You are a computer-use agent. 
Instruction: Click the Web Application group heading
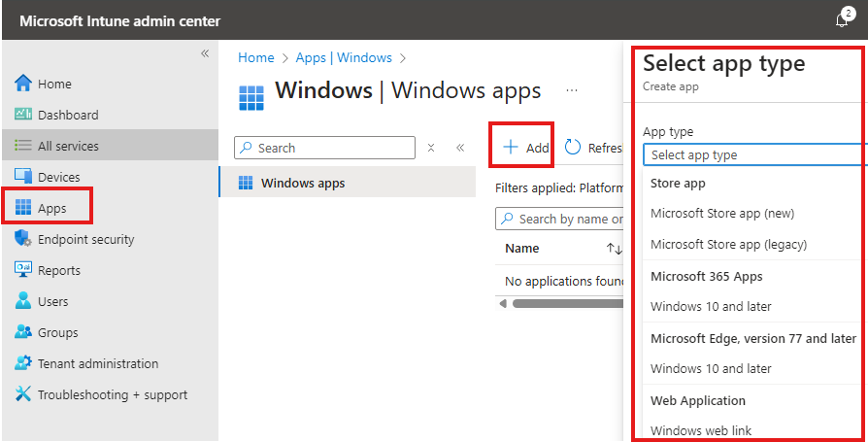coord(698,400)
